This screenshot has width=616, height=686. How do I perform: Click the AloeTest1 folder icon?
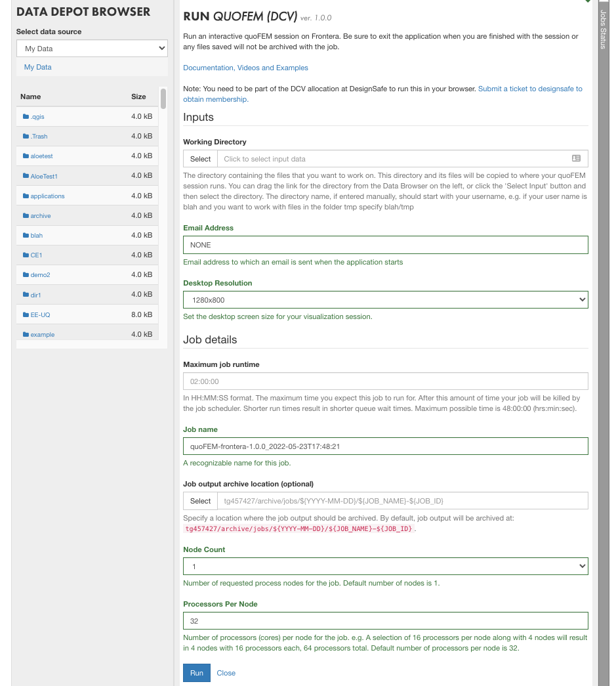tap(26, 176)
